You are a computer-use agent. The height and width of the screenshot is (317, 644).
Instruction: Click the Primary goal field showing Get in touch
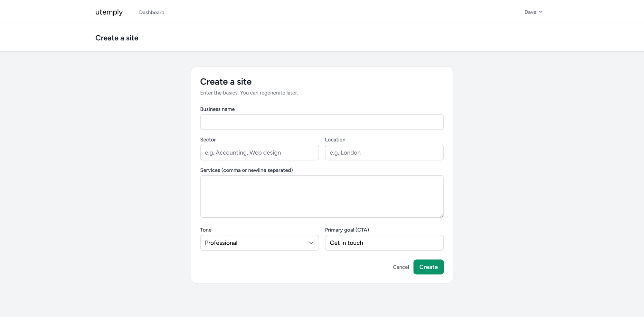(384, 243)
